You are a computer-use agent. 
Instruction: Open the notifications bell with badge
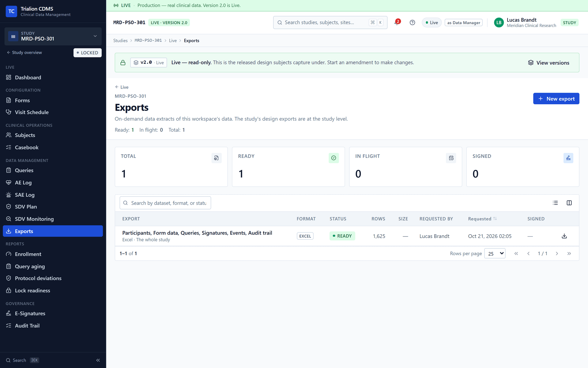point(397,22)
